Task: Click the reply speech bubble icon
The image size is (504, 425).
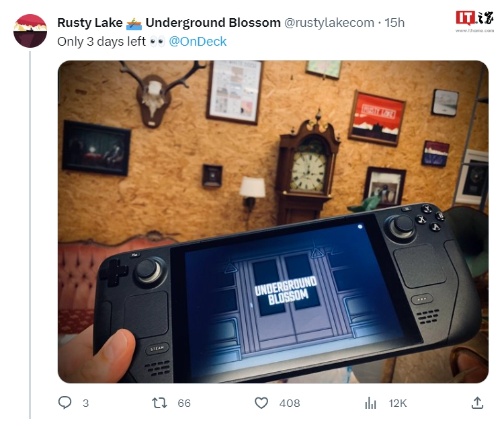Action: 65,403
